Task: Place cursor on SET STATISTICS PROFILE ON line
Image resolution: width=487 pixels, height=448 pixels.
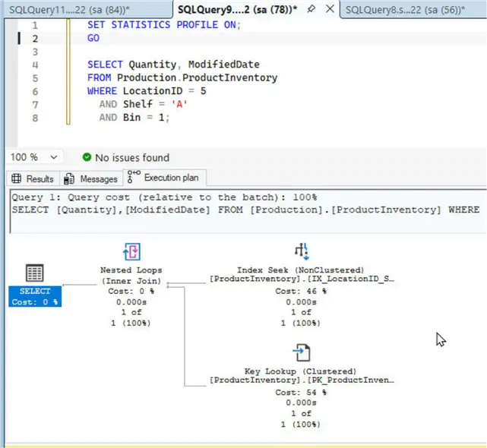Action: click(164, 24)
